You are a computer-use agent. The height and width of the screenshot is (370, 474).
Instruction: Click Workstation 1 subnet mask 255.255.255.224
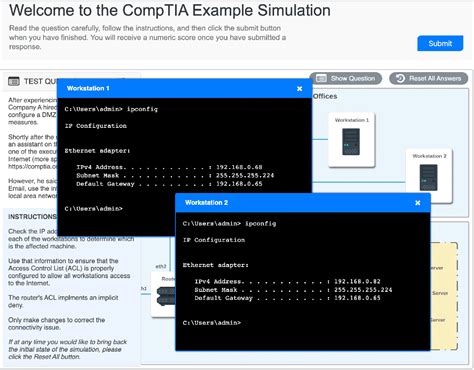[x=245, y=176]
